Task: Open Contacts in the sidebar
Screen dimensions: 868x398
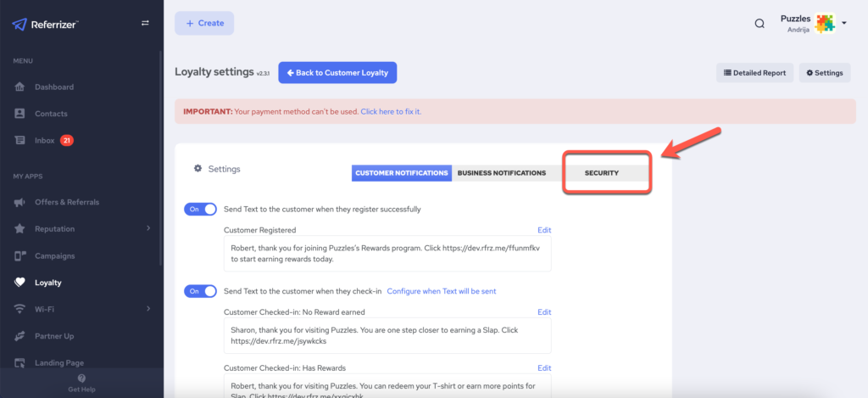Action: 51,114
